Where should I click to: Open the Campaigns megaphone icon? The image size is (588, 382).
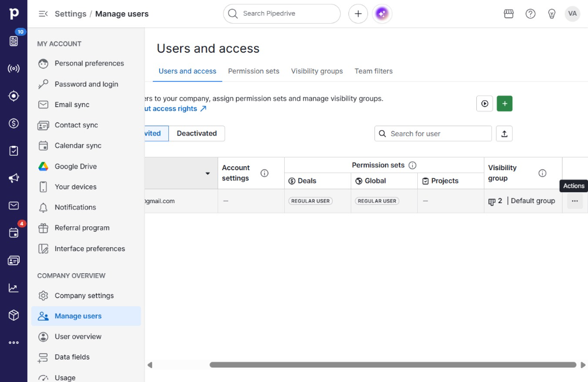pyautogui.click(x=13, y=178)
